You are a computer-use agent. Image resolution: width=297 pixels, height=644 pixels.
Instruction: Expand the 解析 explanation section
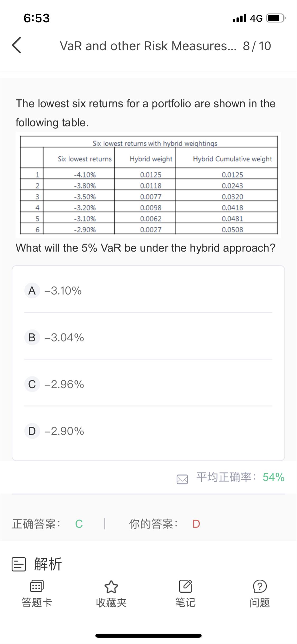click(48, 564)
